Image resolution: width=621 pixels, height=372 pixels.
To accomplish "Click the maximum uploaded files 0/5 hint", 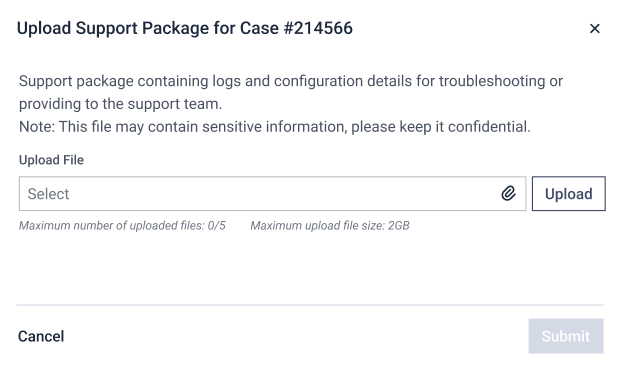I will coord(122,225).
